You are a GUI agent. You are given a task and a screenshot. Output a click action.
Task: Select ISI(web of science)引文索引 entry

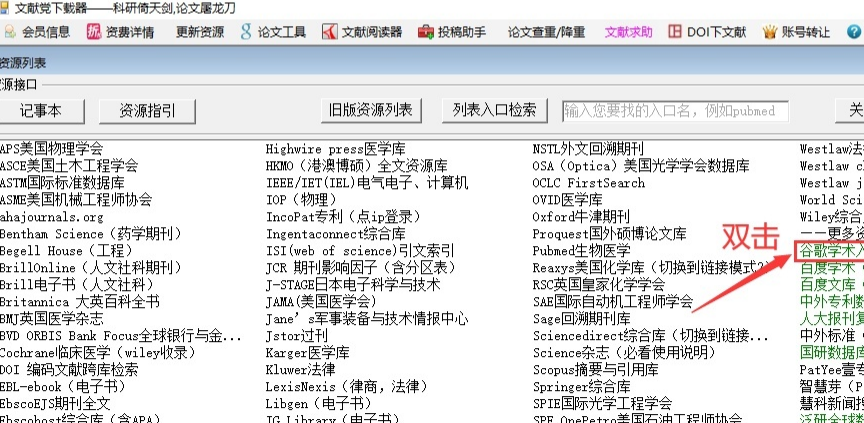coord(360,251)
